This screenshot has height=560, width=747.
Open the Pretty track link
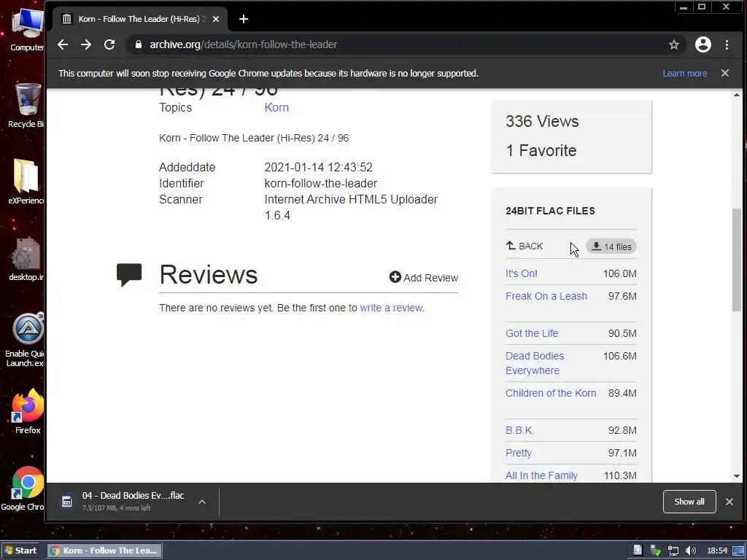(519, 453)
